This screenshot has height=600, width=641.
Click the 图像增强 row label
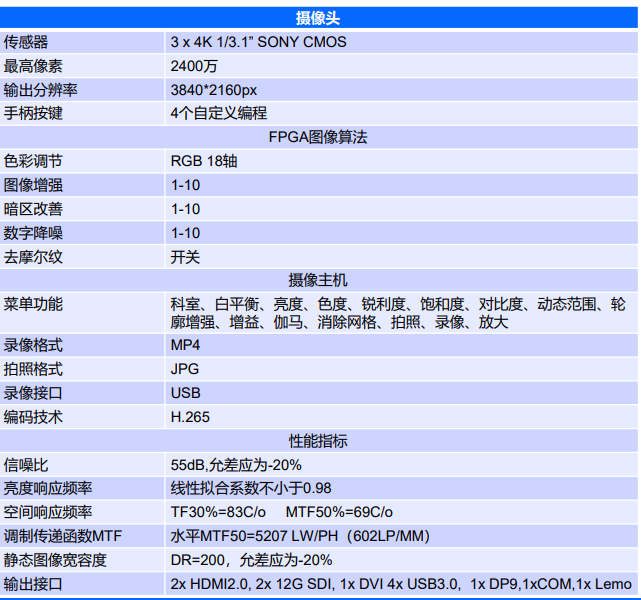(33, 185)
